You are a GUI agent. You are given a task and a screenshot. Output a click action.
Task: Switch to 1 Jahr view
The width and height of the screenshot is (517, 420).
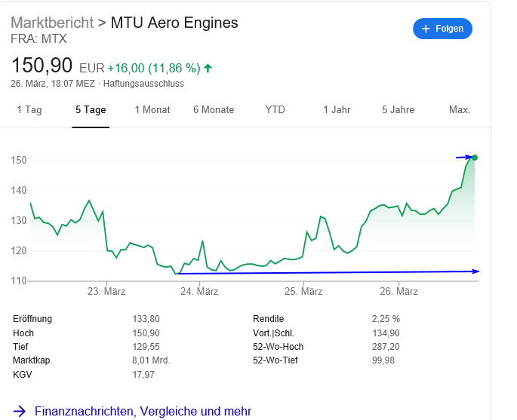click(337, 110)
